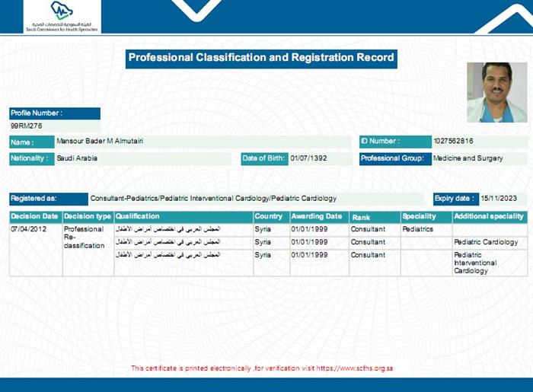533x392 pixels.
Task: Select the Pediatrics cell in Speciality column
Action: click(x=417, y=228)
